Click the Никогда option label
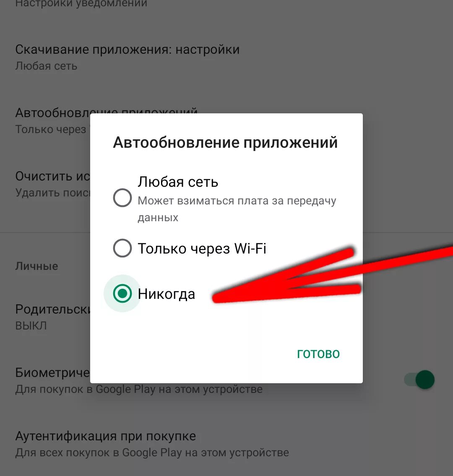Screen dimensions: 453x476 click(x=166, y=294)
